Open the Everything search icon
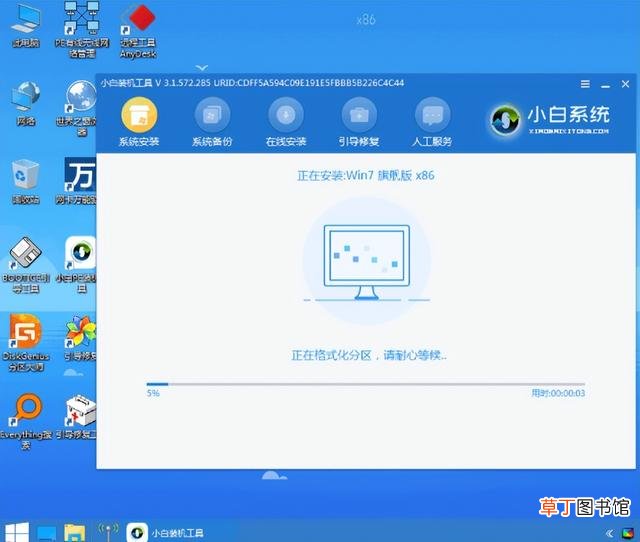 (25, 421)
